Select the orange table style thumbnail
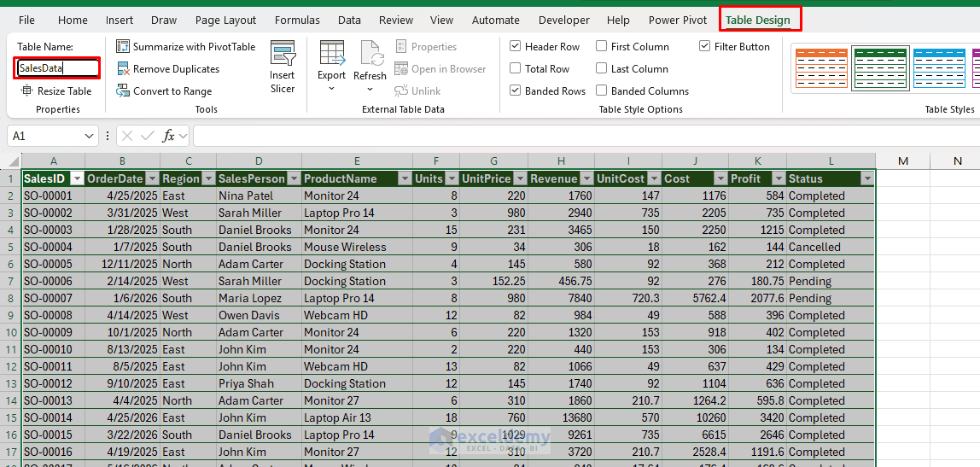 click(821, 67)
